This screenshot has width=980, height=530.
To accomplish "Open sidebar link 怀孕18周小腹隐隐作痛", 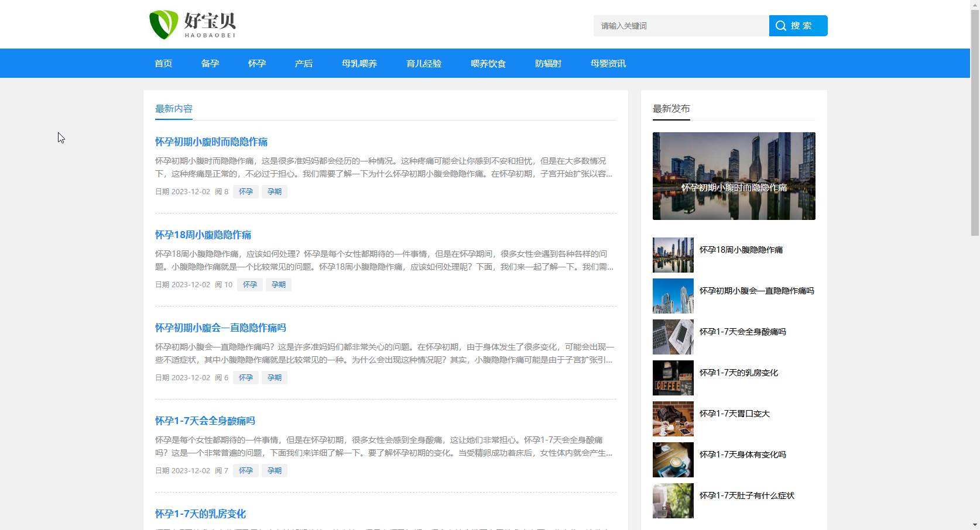I will [x=741, y=250].
